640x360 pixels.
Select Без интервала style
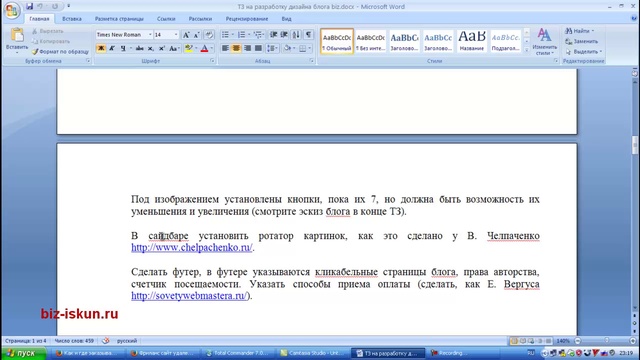370,41
